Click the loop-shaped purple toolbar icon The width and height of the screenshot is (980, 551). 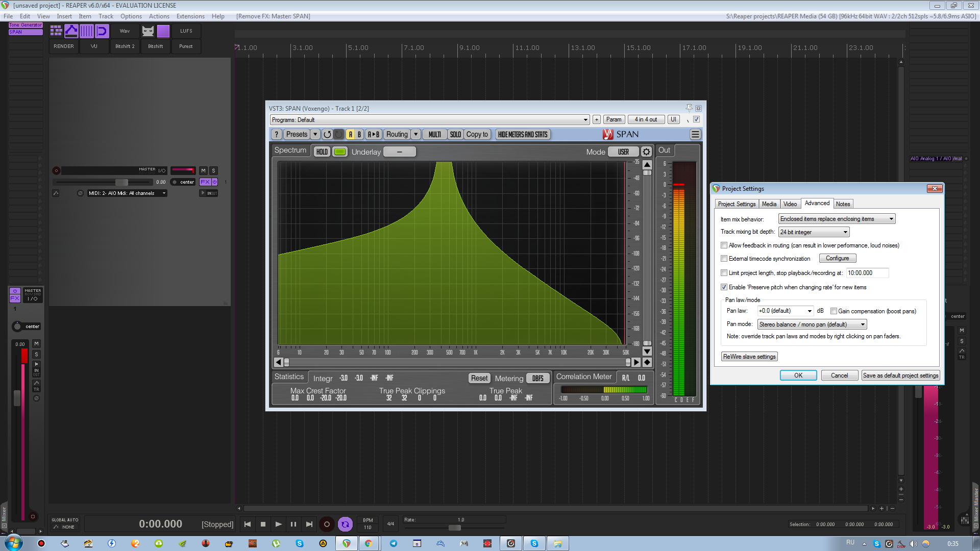tap(102, 31)
